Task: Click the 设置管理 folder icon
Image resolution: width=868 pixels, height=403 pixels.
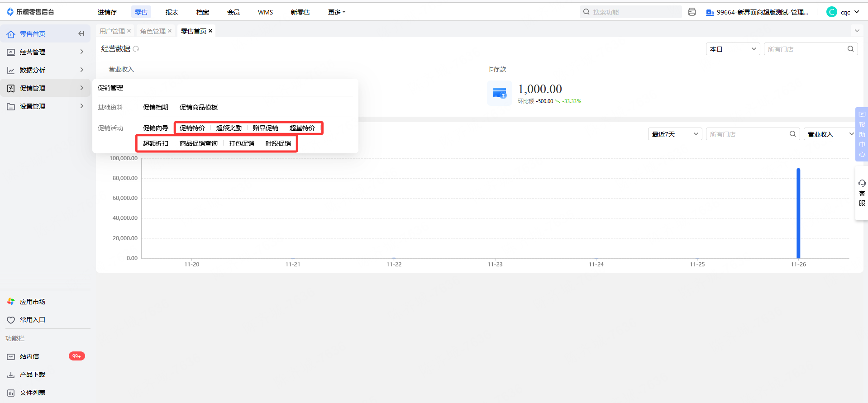Action: point(11,106)
